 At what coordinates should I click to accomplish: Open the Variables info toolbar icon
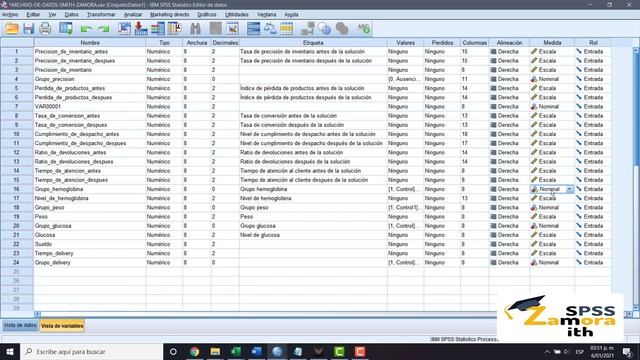(158, 29)
